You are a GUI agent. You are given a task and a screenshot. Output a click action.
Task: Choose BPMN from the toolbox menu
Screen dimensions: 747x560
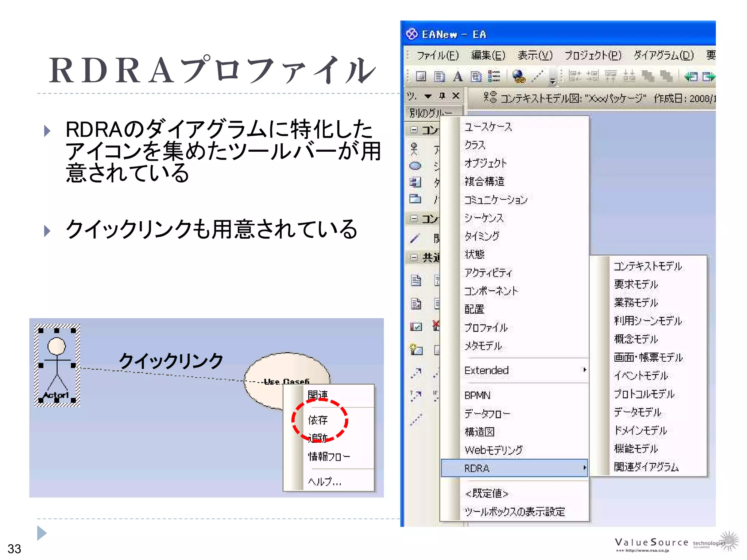pos(515,395)
